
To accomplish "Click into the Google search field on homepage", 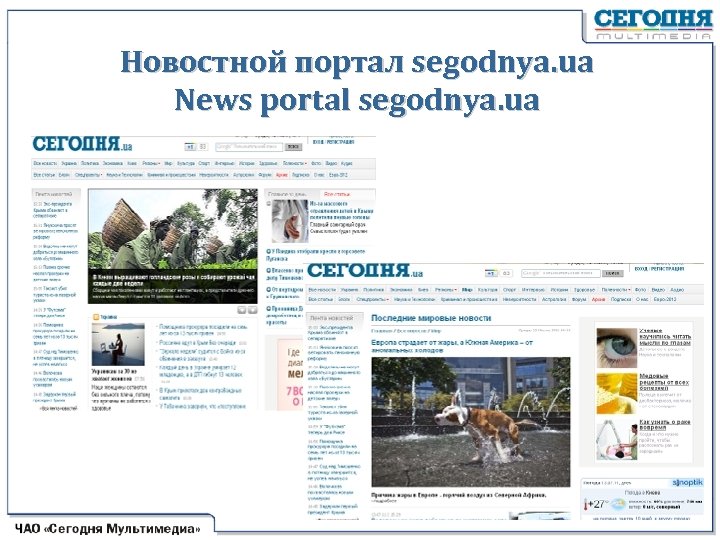I will tap(248, 147).
